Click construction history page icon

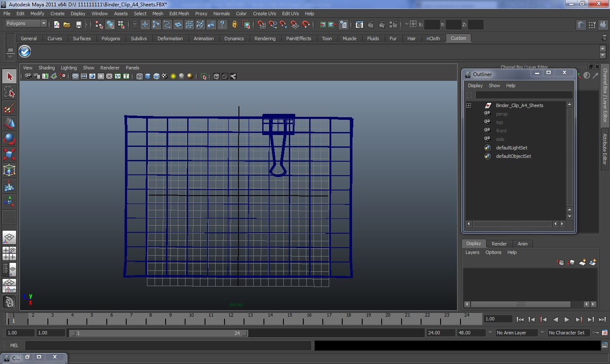point(344,25)
